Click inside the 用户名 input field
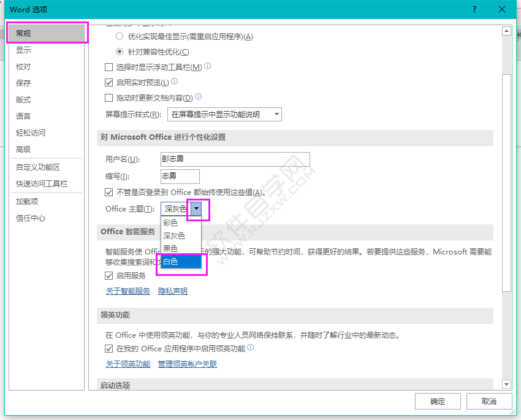The width and height of the screenshot is (521, 420). click(x=235, y=159)
